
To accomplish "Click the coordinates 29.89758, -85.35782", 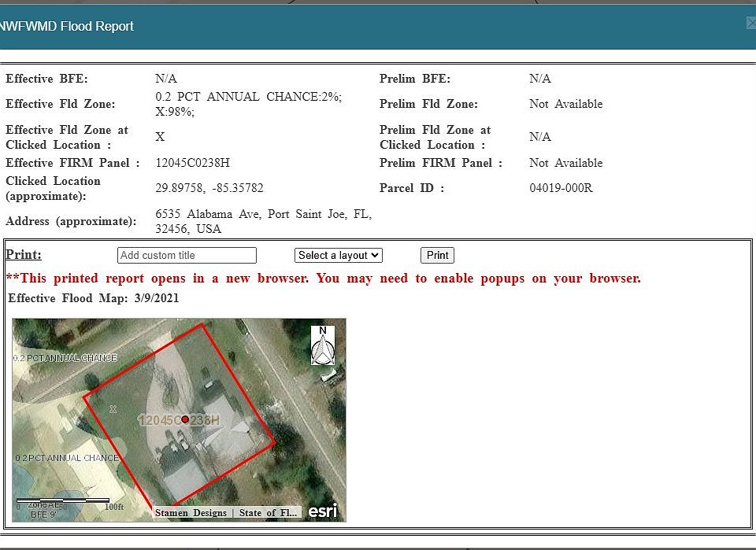I will pos(209,188).
